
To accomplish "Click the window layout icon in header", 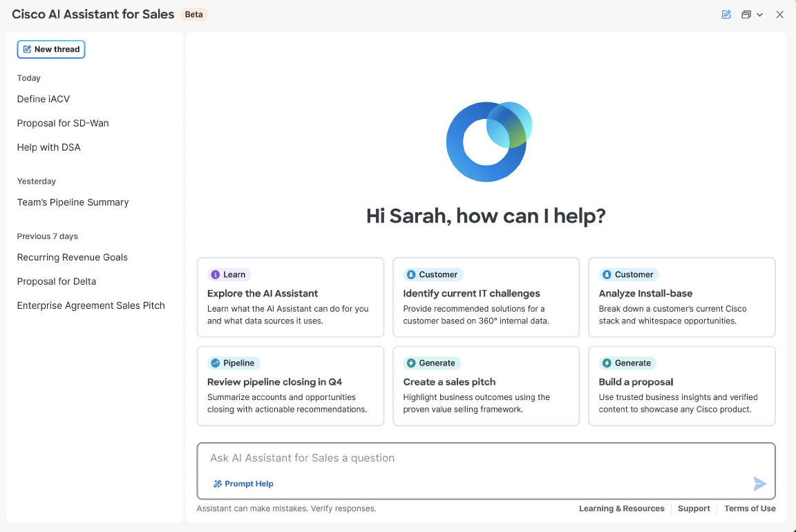I will pyautogui.click(x=746, y=15).
